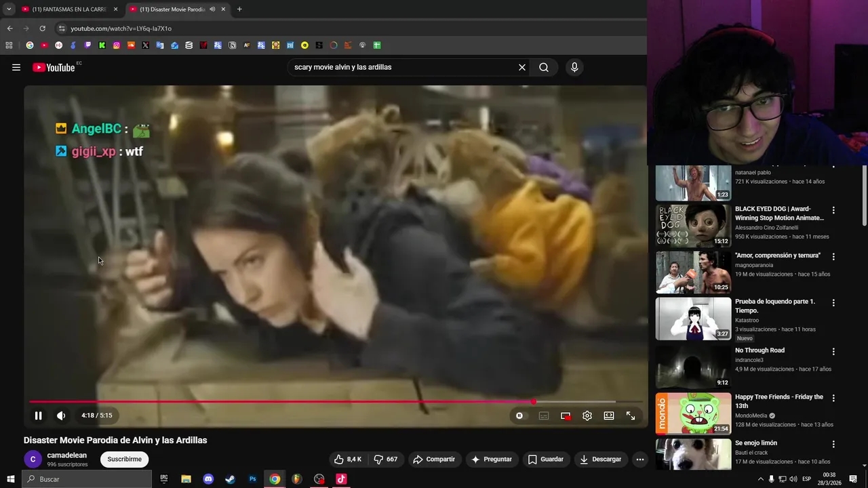The width and height of the screenshot is (868, 488).
Task: Expand hidden system tray icons chevron
Action: (x=760, y=479)
